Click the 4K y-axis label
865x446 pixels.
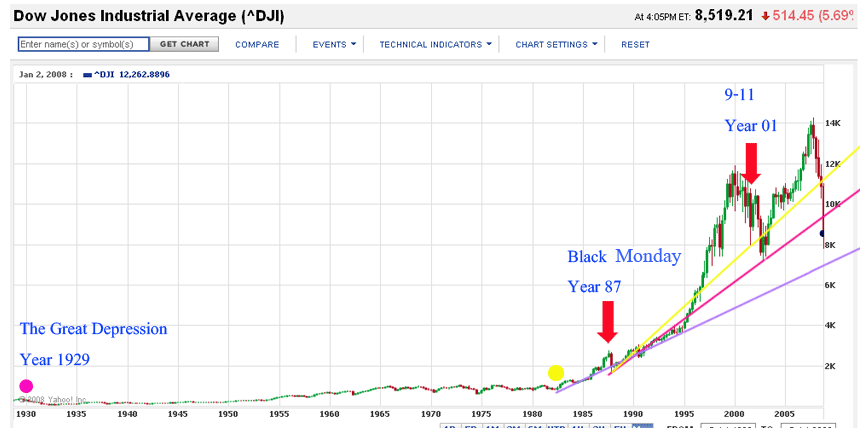click(x=830, y=326)
